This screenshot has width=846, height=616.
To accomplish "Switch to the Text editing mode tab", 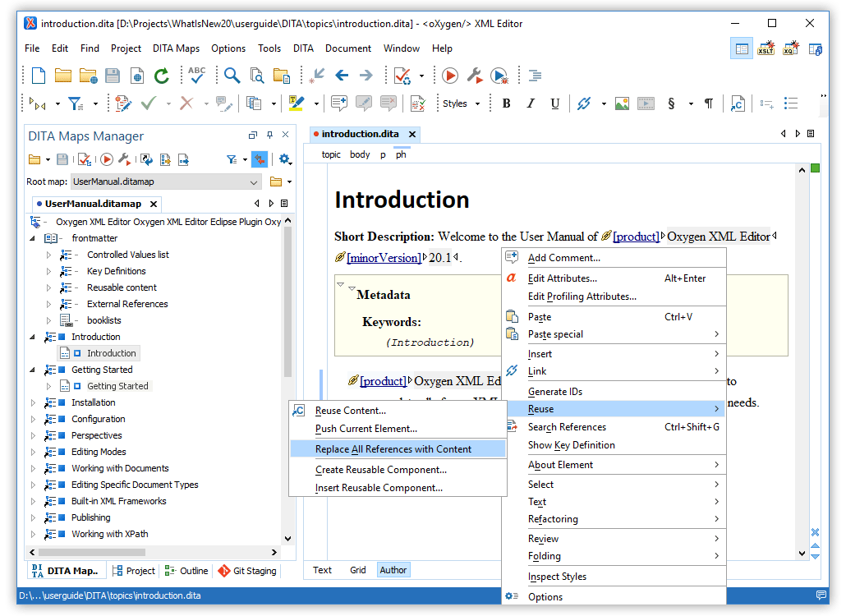I will (322, 570).
